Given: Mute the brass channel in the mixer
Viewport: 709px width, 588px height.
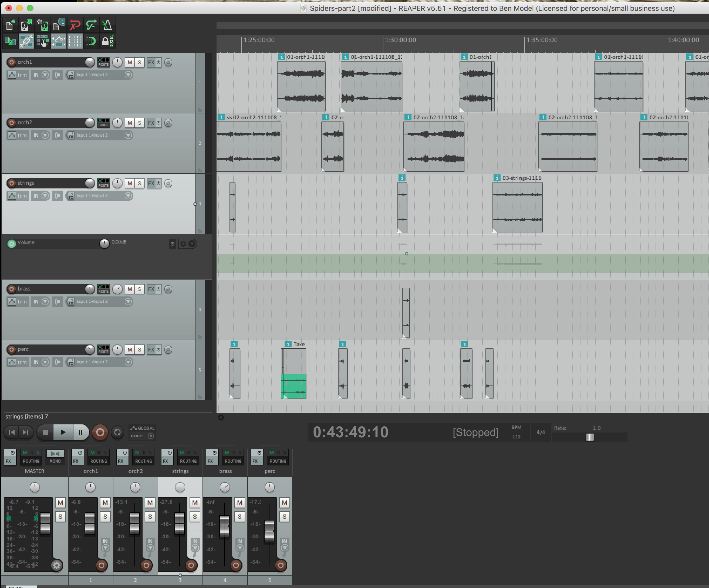Looking at the screenshot, I should tap(240, 503).
